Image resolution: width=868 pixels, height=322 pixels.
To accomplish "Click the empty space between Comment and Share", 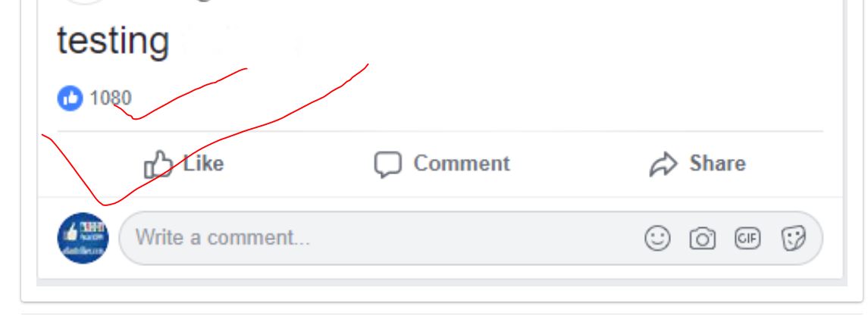I will pos(578,164).
